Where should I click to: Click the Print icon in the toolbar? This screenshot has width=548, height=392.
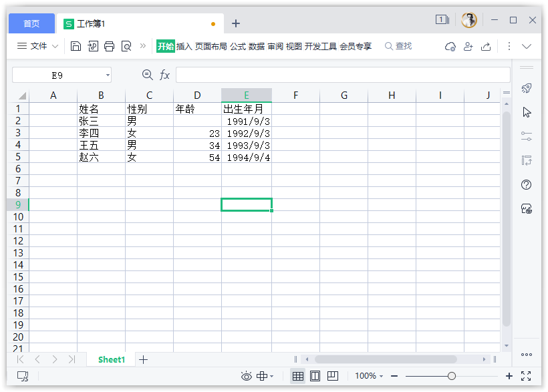(x=109, y=46)
